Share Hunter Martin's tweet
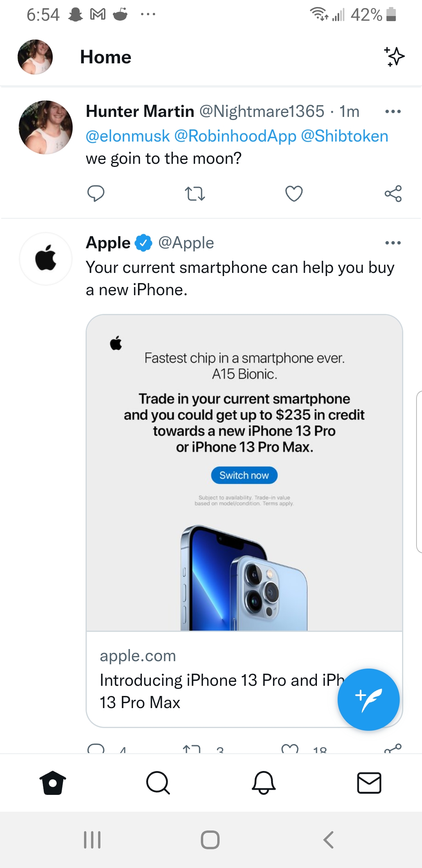The height and width of the screenshot is (868, 422). click(x=393, y=194)
